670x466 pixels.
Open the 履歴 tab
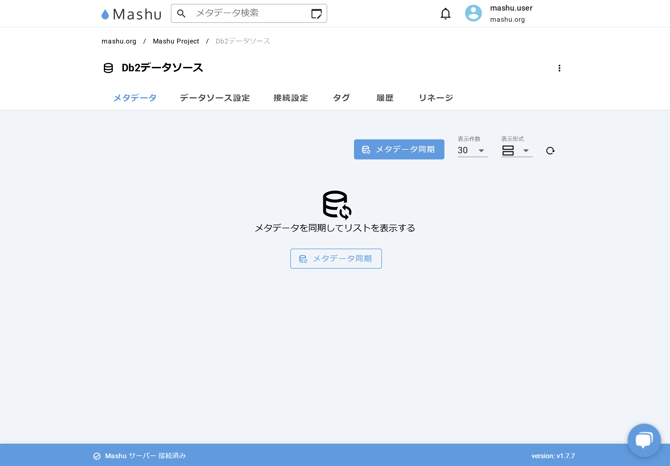(385, 98)
